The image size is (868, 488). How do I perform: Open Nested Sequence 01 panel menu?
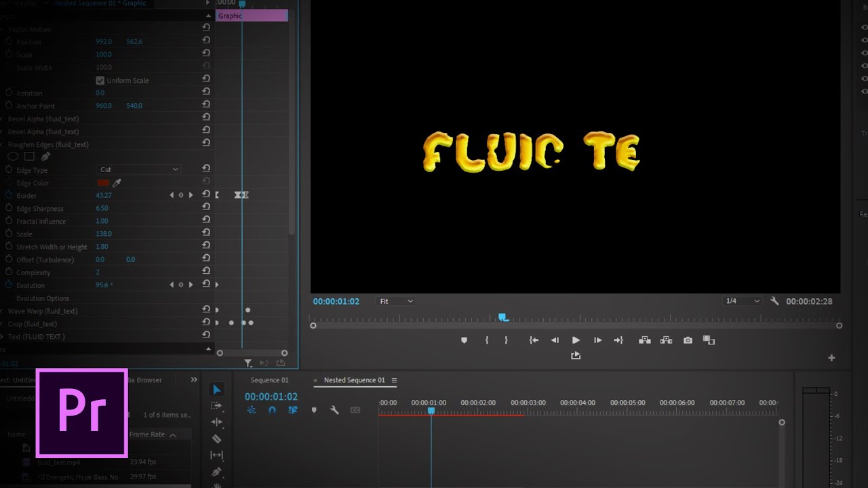394,380
